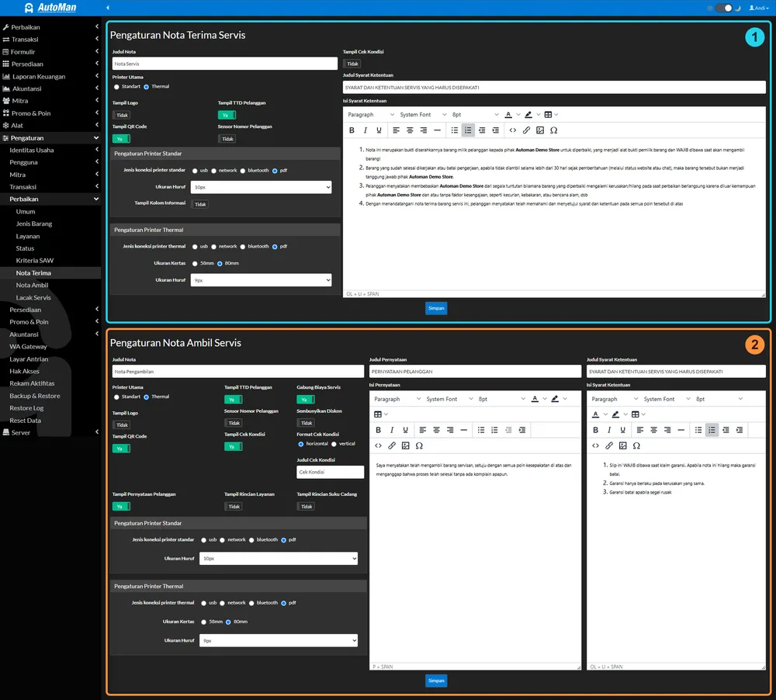Toggle numbered list in Nota Terima editor
Screen dimensions: 776x700
coord(468,130)
